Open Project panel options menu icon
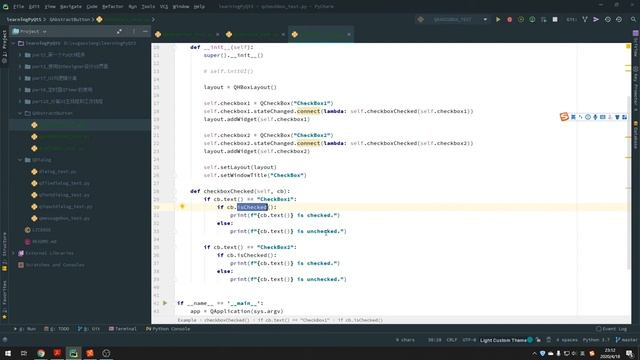The height and width of the screenshot is (360, 640). pyautogui.click(x=133, y=31)
